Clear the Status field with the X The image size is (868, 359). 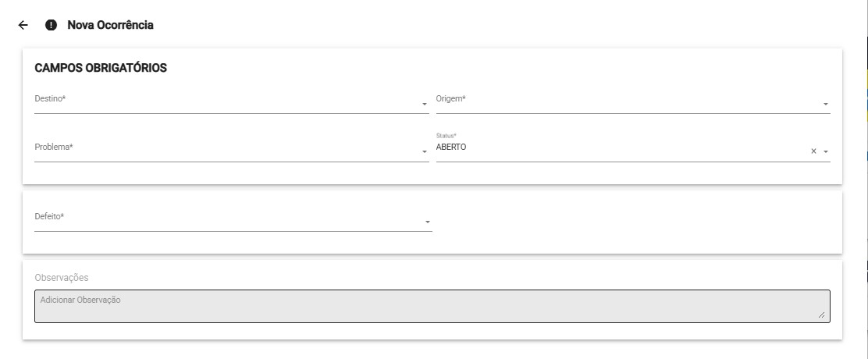pos(813,151)
